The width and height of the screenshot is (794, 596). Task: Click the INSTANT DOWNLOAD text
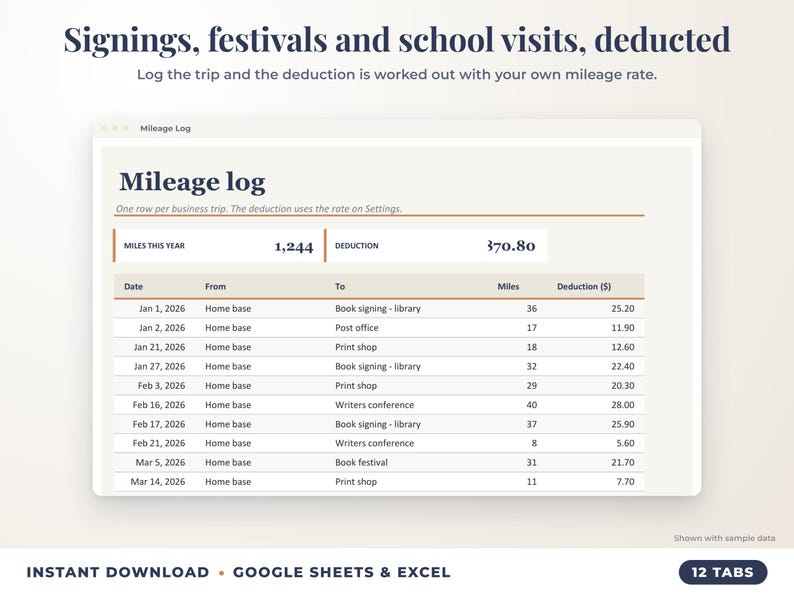click(x=117, y=572)
